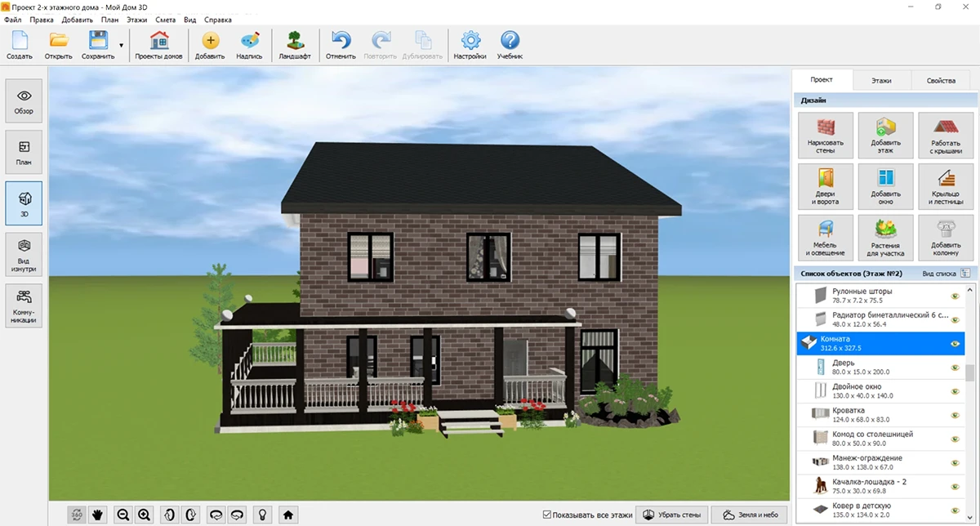
Task: Click object list scroll down arrow
Action: pos(970,516)
